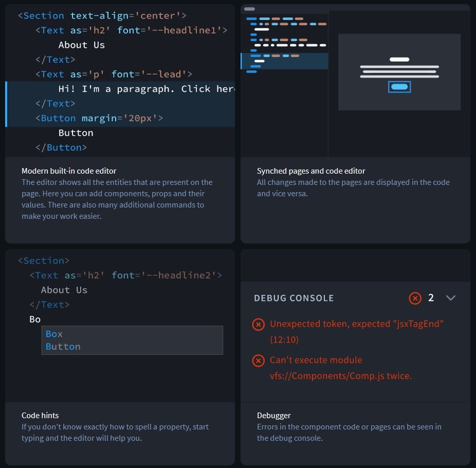Collapse the Debug Console with the chevron

(450, 298)
